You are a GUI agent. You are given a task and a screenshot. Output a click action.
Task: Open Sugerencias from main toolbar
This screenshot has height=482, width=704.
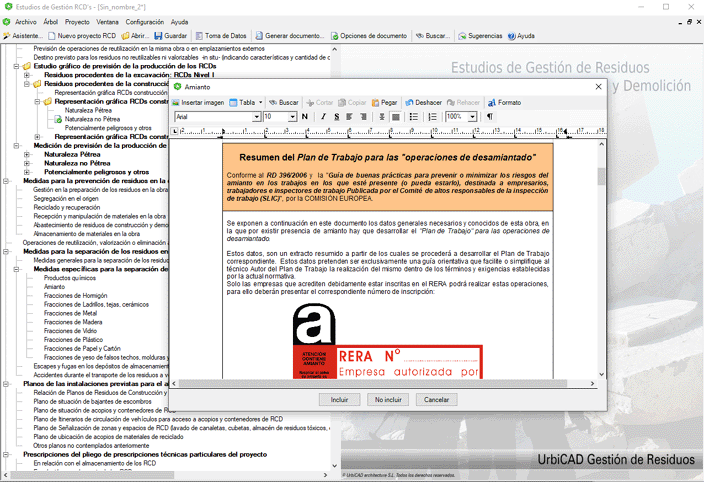480,36
